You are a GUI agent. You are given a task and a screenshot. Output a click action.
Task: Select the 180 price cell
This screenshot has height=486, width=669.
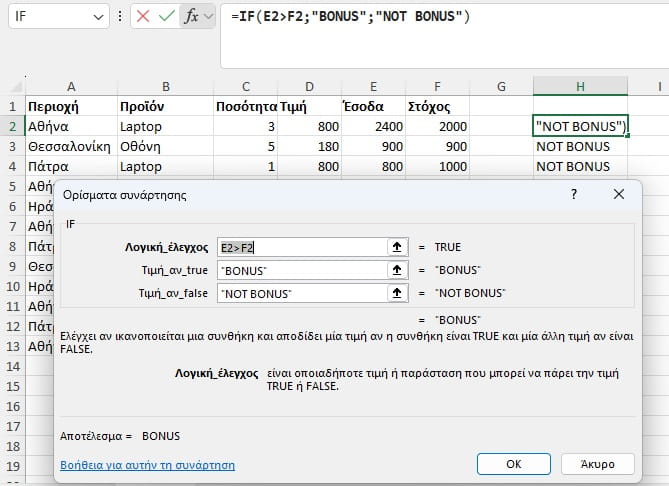pos(309,146)
